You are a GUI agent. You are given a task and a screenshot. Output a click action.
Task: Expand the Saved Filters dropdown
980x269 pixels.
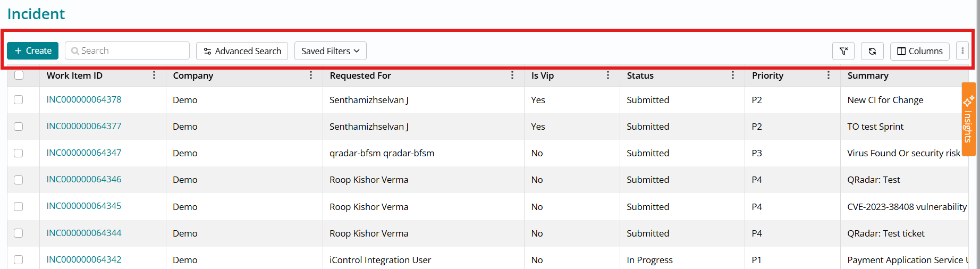330,51
